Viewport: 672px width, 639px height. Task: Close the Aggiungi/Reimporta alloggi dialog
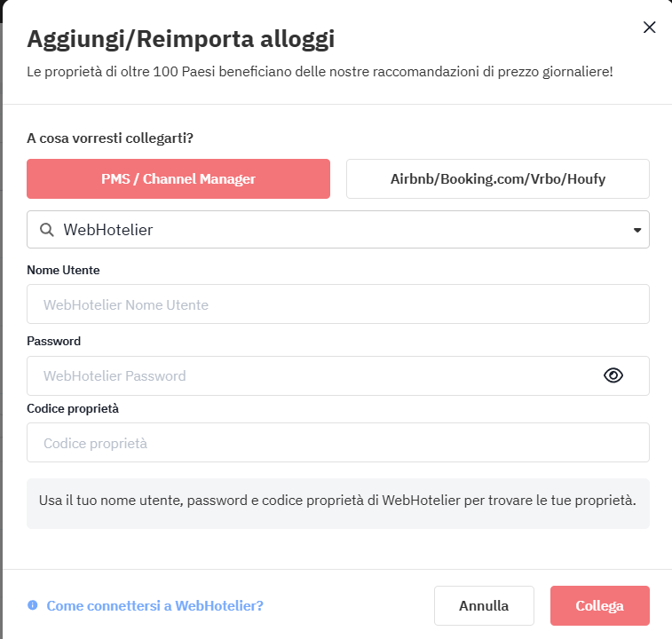click(649, 28)
